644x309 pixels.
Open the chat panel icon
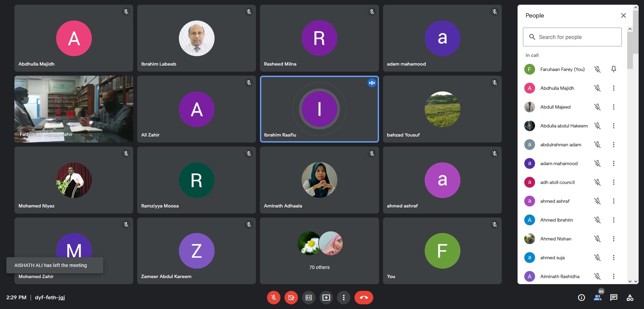point(614,298)
